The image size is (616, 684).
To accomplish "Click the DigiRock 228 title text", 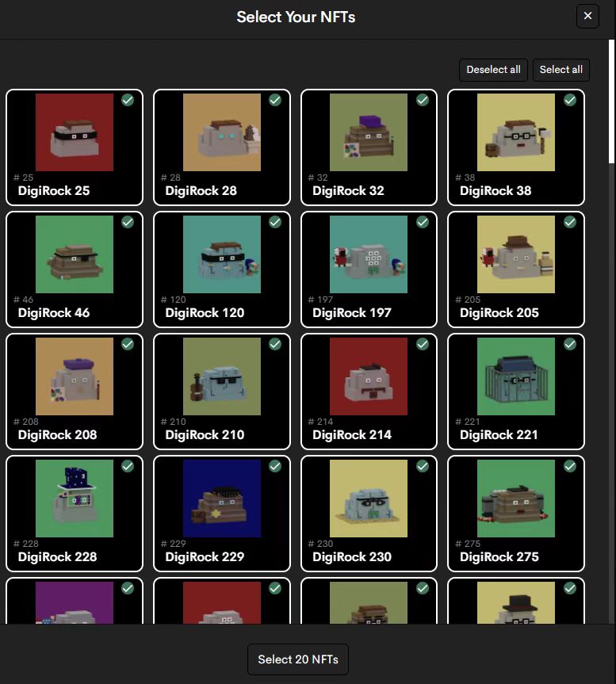I will click(x=57, y=556).
